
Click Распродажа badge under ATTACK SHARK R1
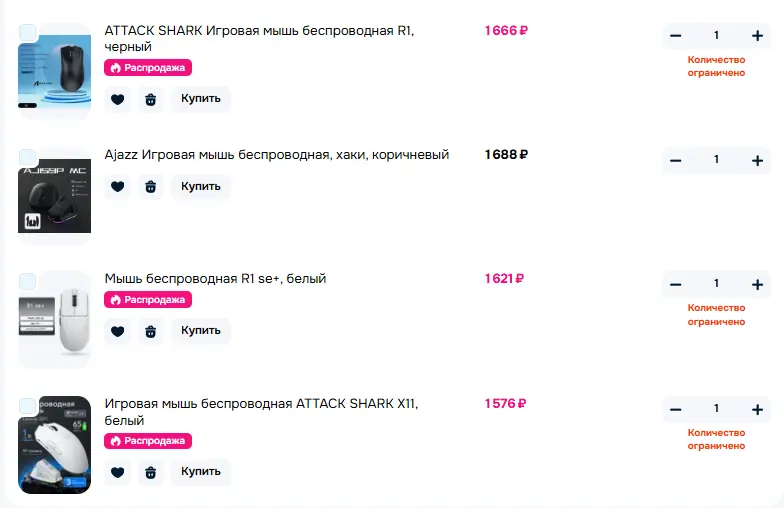(148, 68)
